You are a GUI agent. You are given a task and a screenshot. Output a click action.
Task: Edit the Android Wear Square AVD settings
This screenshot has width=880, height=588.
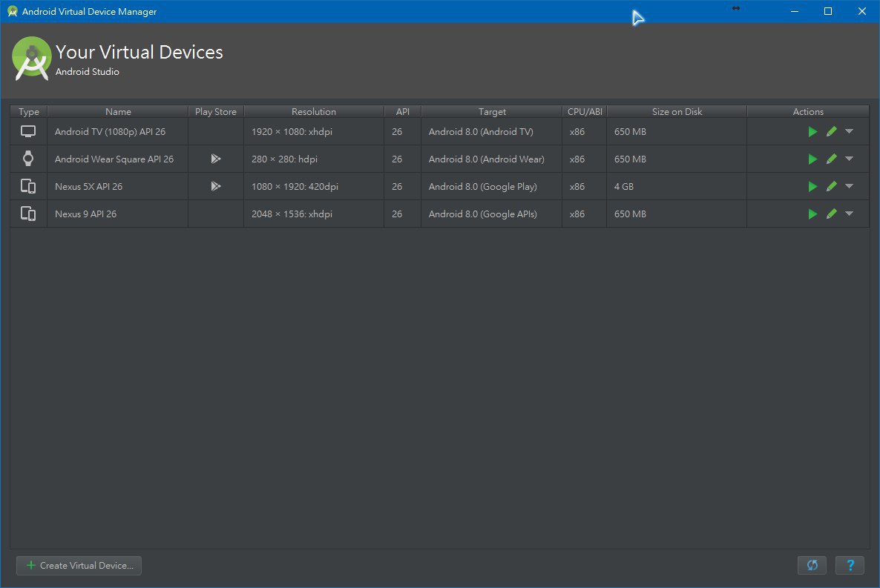click(x=831, y=159)
